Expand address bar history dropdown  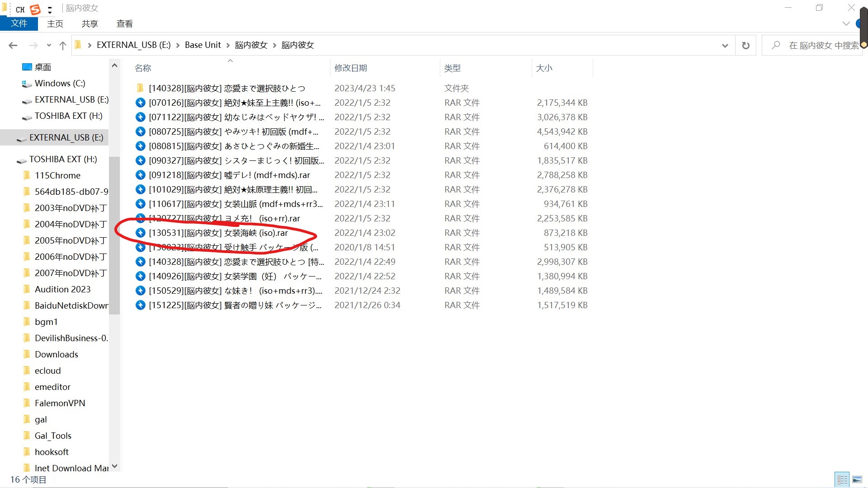tap(725, 45)
